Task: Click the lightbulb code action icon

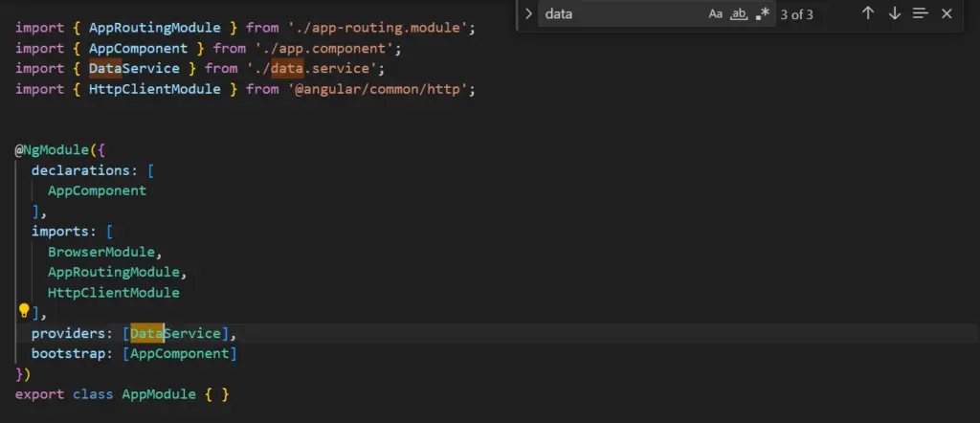Action: (x=24, y=311)
